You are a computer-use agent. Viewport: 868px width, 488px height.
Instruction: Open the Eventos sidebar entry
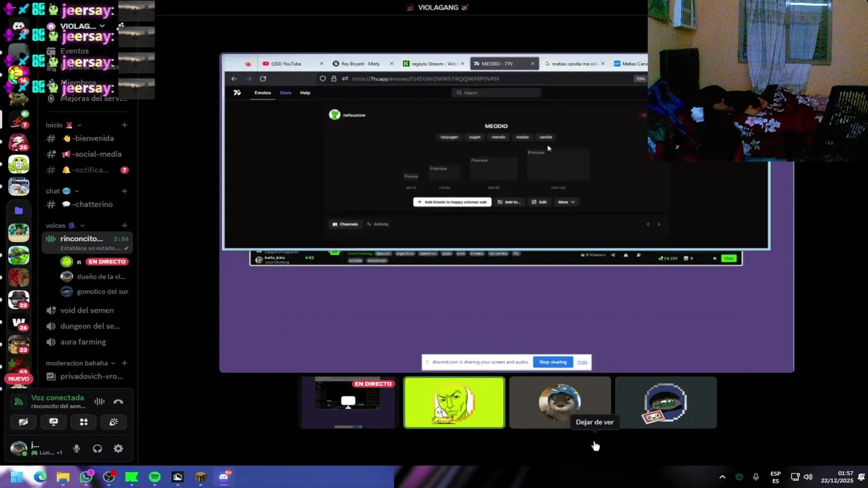click(75, 51)
